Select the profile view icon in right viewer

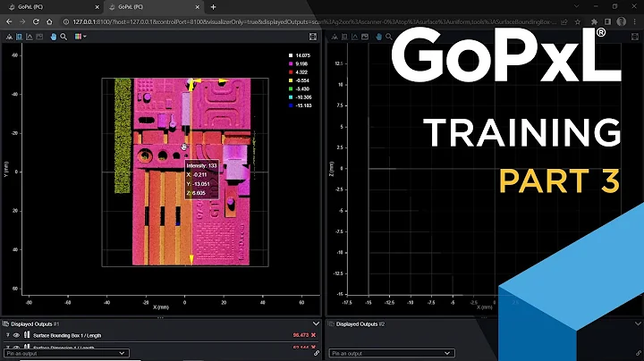tap(355, 37)
